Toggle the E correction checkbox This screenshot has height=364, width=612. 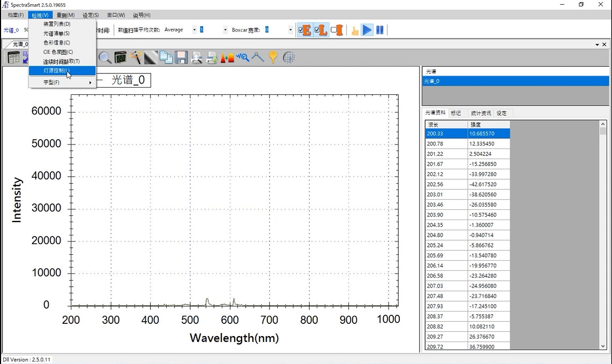pos(305,30)
